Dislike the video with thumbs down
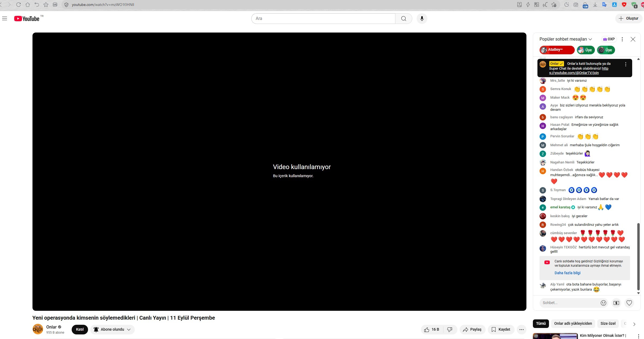 [450, 329]
